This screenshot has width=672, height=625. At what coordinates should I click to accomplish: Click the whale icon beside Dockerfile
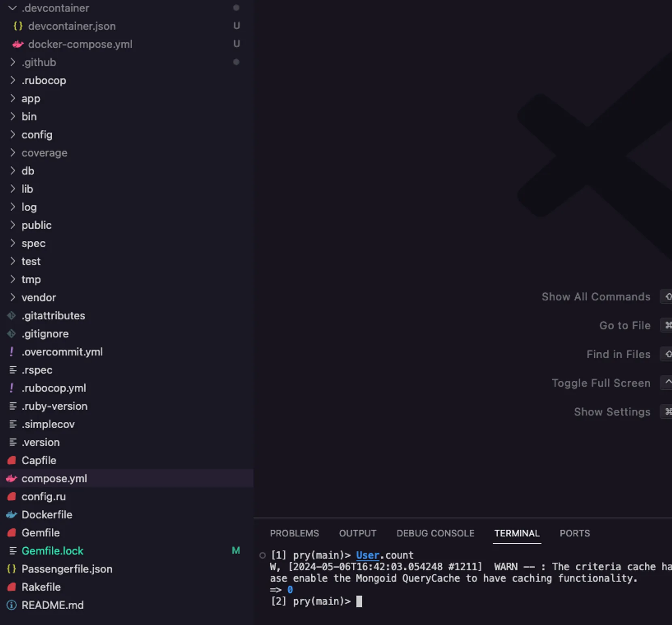pos(11,514)
